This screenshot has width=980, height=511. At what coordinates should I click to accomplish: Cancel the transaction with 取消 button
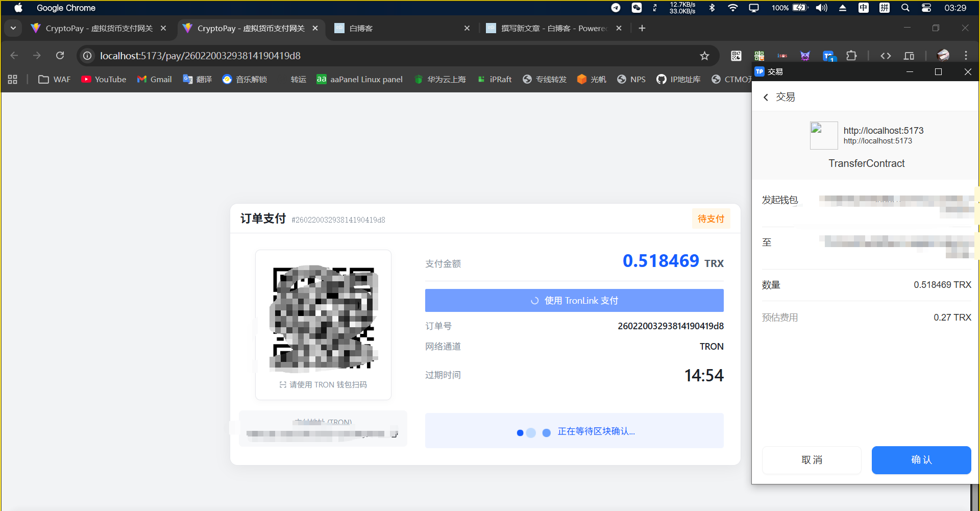[x=812, y=460]
